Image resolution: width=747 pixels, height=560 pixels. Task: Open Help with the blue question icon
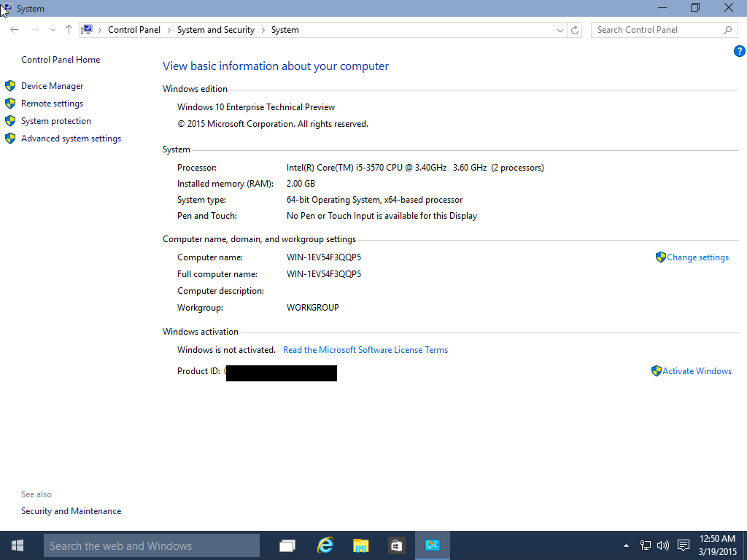(x=740, y=51)
